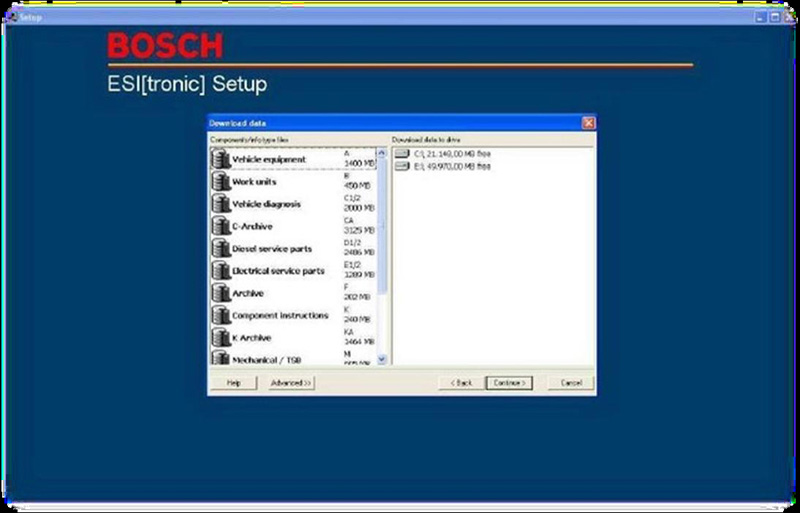Cancel the download data setup

click(571, 383)
